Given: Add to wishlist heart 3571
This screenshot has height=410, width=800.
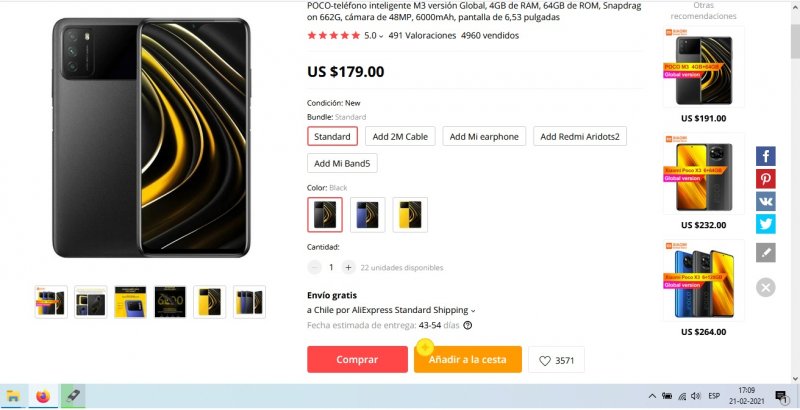Looking at the screenshot, I should pyautogui.click(x=557, y=360).
